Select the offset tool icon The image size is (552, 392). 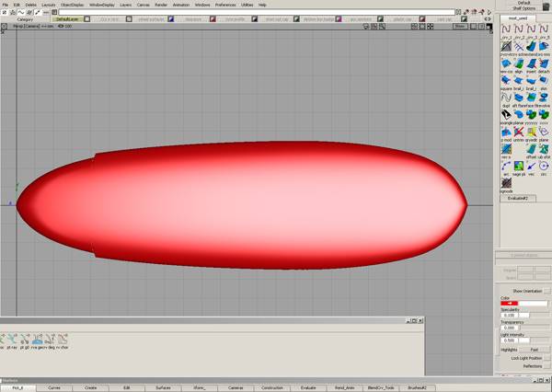(x=531, y=149)
